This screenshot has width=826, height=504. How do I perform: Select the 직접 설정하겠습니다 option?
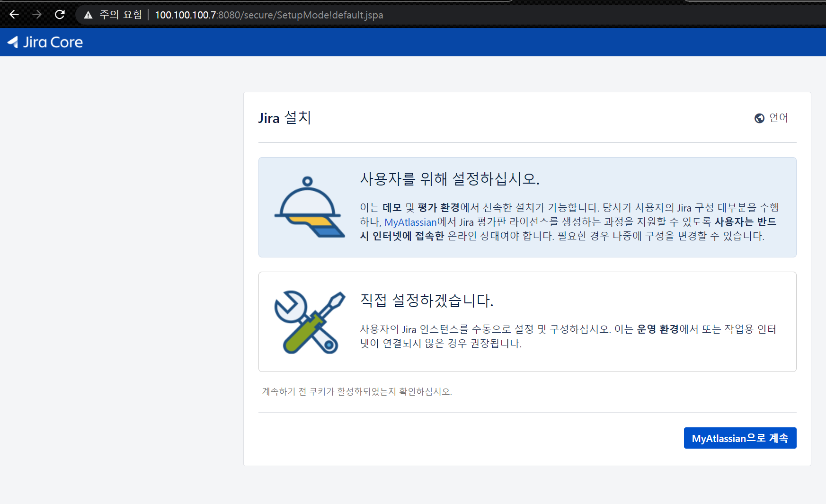pyautogui.click(x=527, y=322)
